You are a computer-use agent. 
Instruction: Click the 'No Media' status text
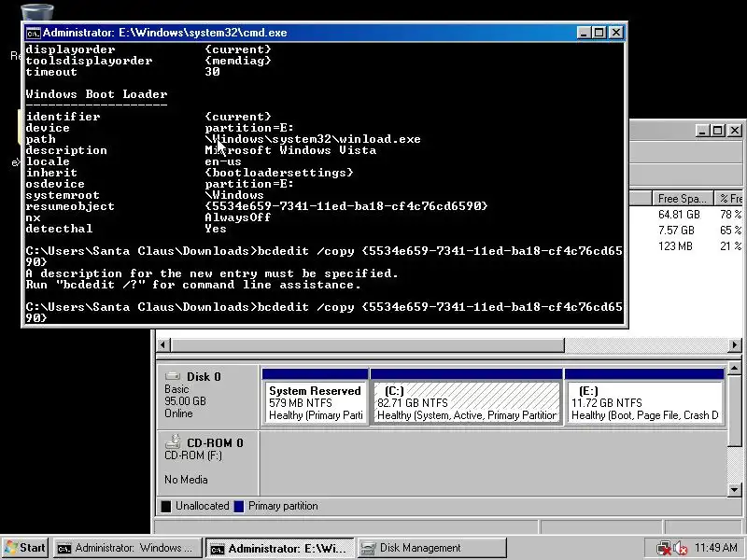tap(186, 480)
